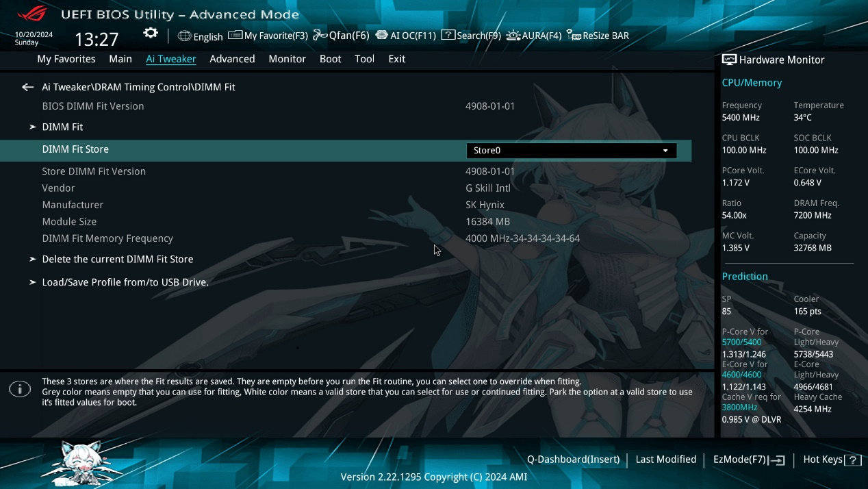Click the Capacity value 32768 MB
The image size is (868, 489).
(813, 248)
